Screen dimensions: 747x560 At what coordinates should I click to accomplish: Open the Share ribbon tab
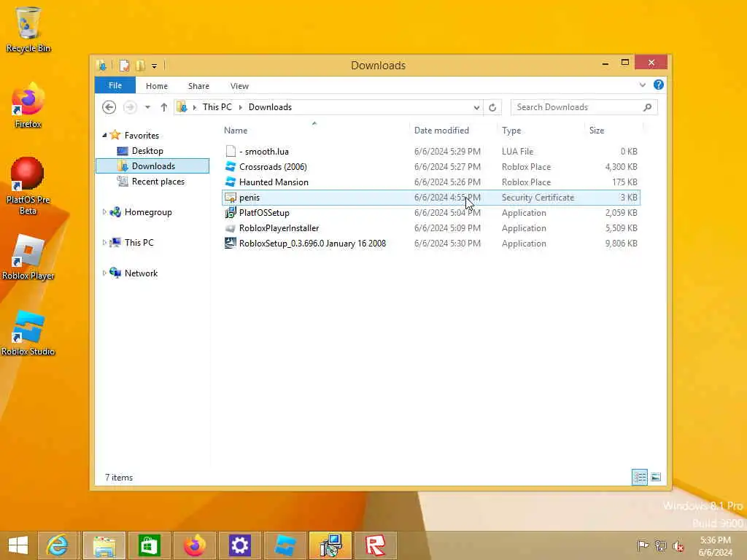click(198, 86)
